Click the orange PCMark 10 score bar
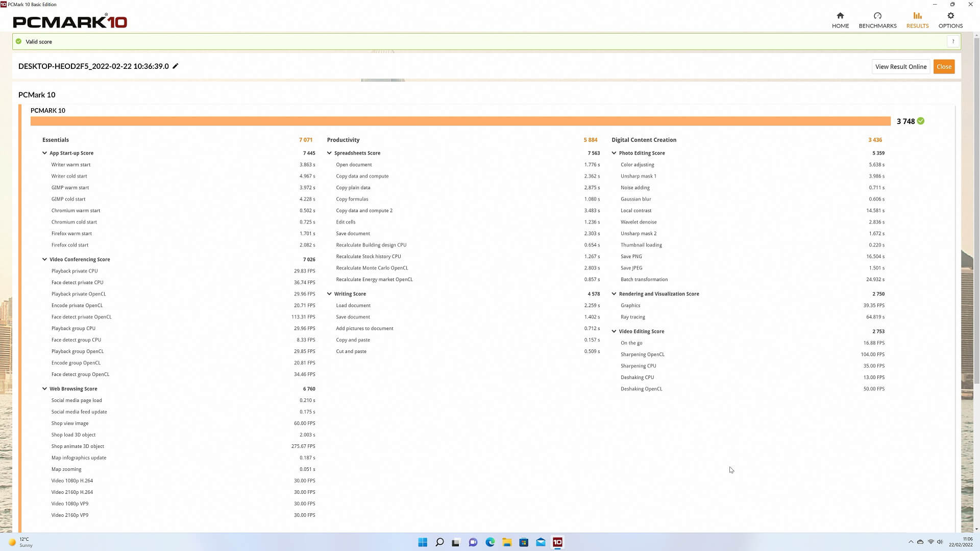 tap(460, 121)
